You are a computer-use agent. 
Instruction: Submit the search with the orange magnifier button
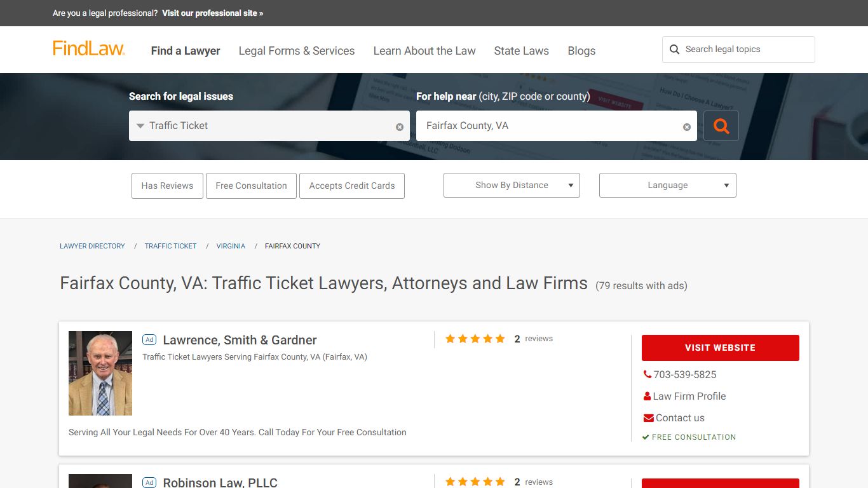(721, 126)
